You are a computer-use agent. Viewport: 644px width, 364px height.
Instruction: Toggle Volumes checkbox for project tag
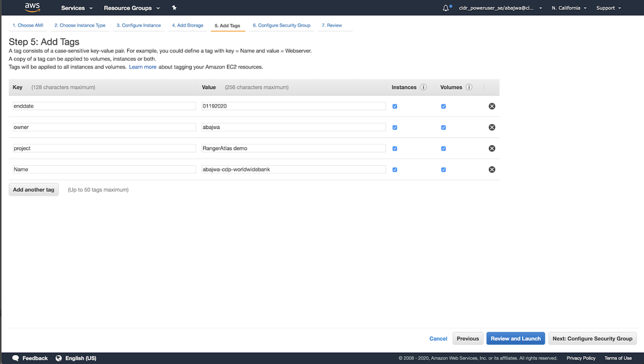443,148
